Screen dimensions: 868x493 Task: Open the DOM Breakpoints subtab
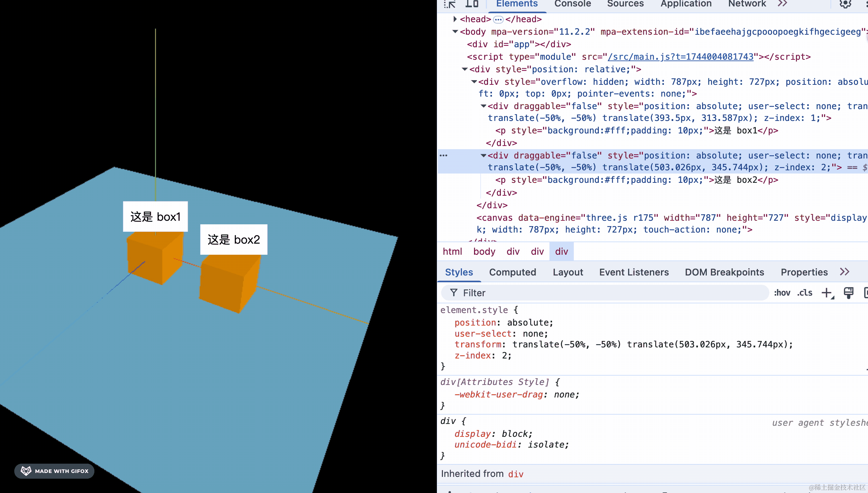724,272
